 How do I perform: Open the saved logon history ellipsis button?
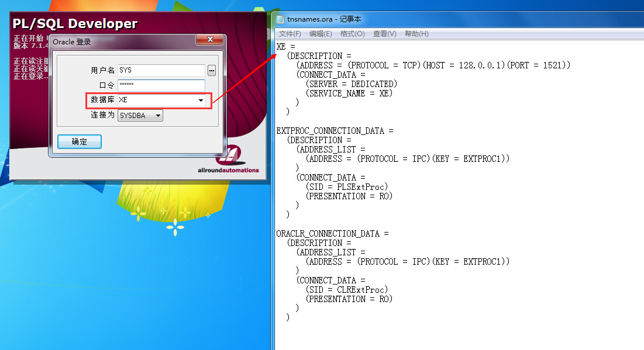coord(212,71)
